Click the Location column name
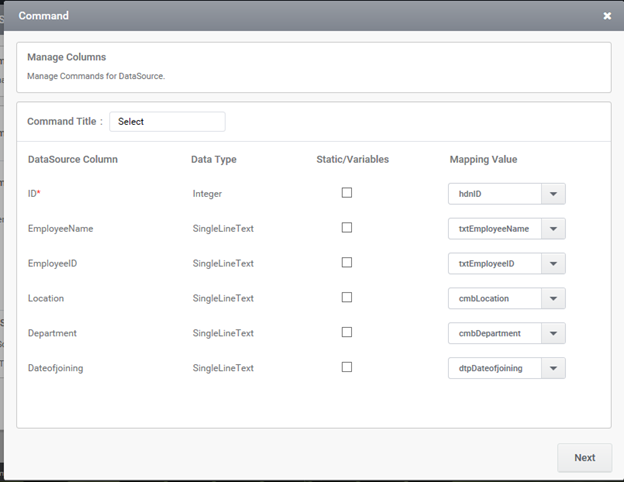Image resolution: width=624 pixels, height=482 pixels. tap(46, 298)
